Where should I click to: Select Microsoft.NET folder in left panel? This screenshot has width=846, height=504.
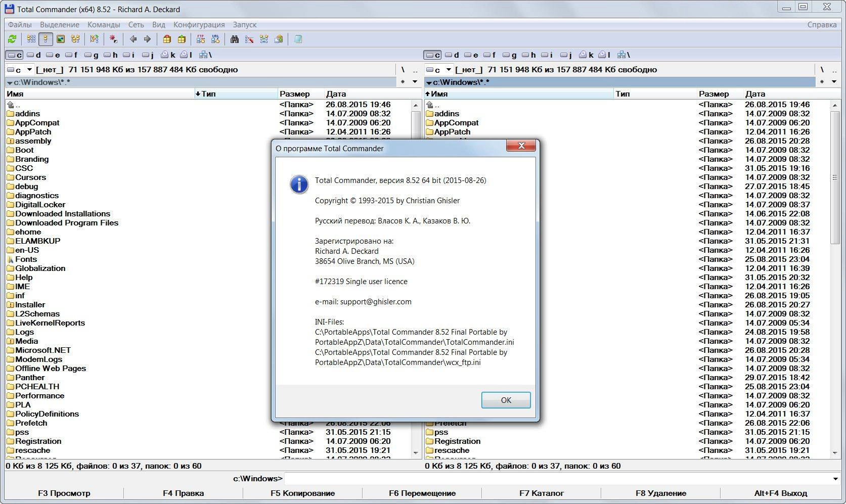(43, 350)
